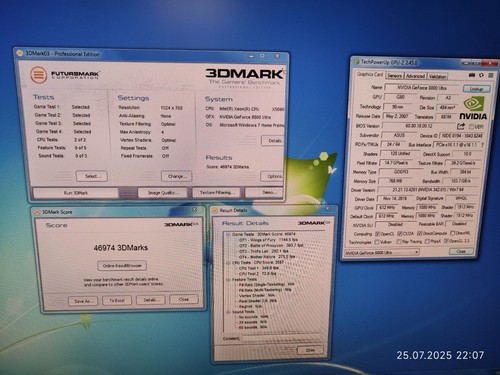This screenshot has width=500, height=375.
Task: Click the Options... button under Results
Action: pyautogui.click(x=272, y=176)
